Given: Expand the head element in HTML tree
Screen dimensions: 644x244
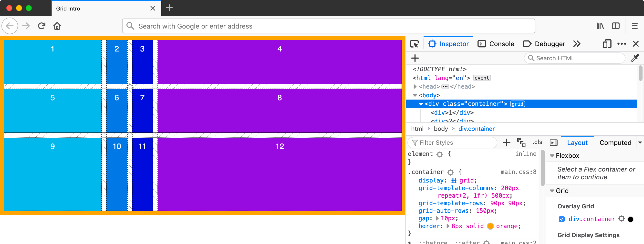Looking at the screenshot, I should (x=415, y=87).
